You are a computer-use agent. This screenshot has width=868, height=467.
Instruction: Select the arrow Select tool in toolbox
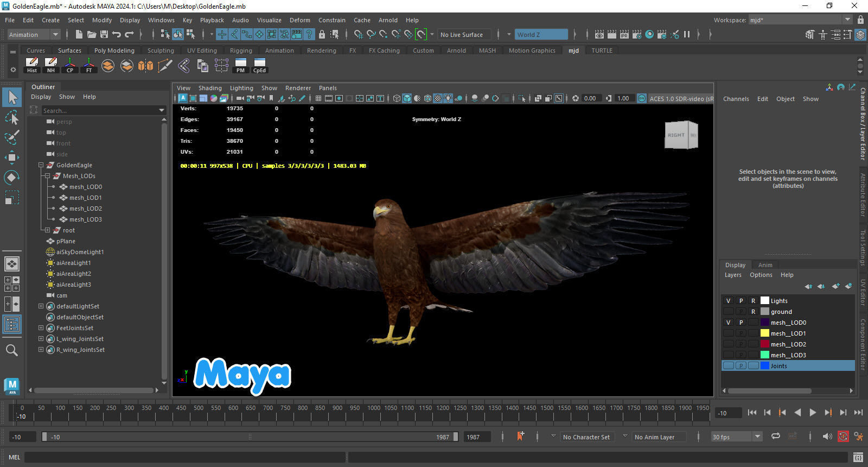[x=12, y=97]
